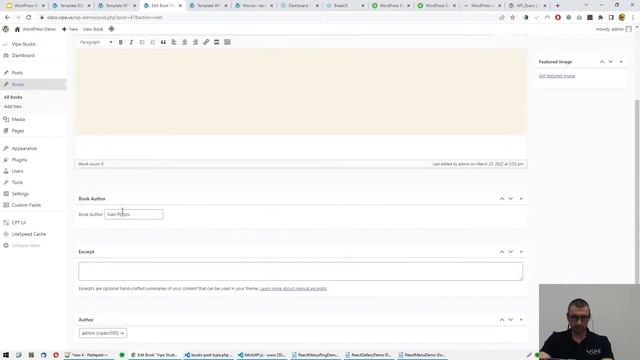The width and height of the screenshot is (640, 360).
Task: Bookmark this page with the star icon
Action: [513, 18]
